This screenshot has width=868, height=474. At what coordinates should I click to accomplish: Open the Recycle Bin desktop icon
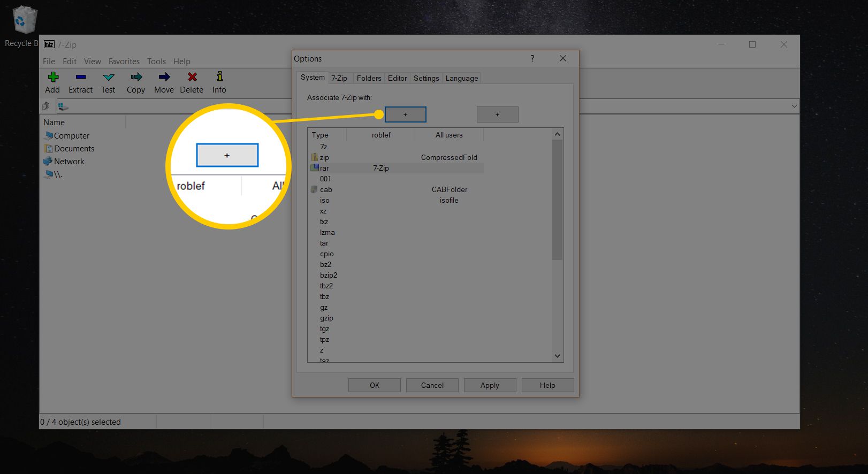[25, 20]
